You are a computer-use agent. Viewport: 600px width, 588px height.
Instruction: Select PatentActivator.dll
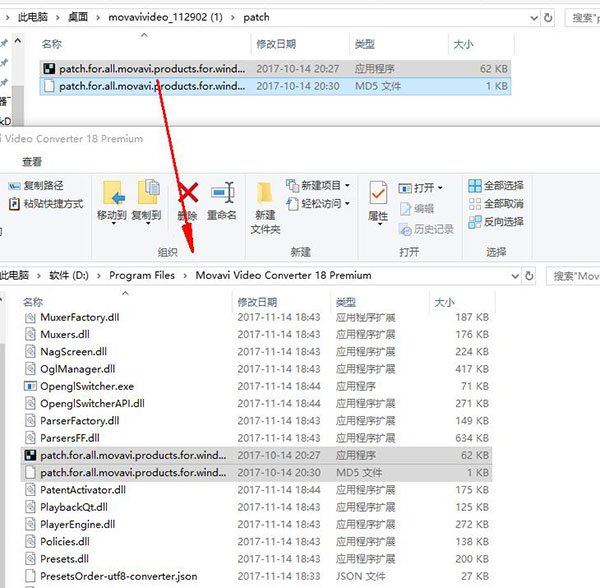coord(256,490)
